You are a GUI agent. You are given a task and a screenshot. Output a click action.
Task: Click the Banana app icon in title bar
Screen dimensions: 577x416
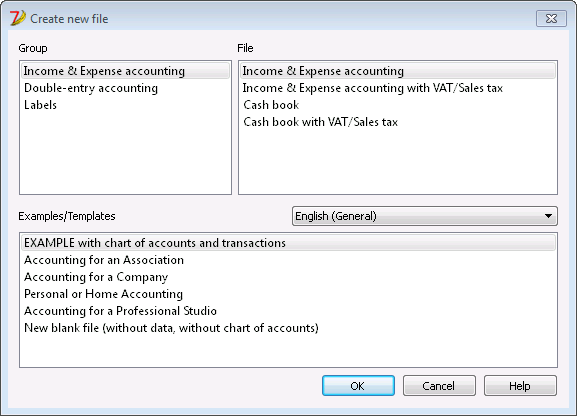[18, 18]
